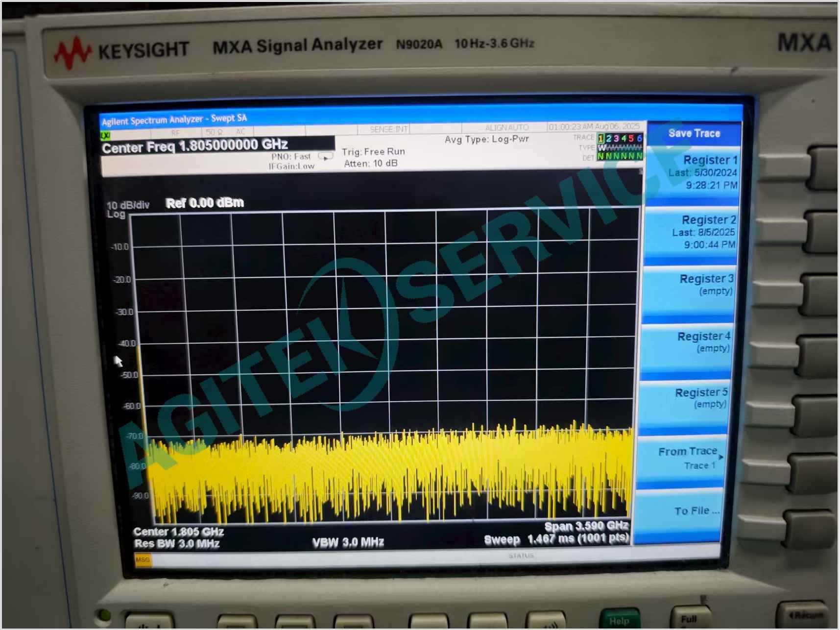The height and width of the screenshot is (630, 840).
Task: Click the STATUS bar label
Action: 521,556
